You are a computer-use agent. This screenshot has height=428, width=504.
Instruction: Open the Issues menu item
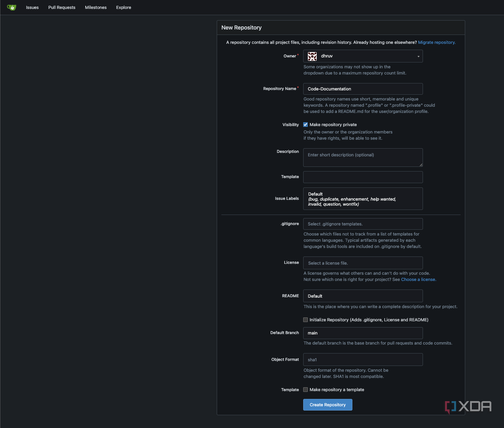(x=32, y=7)
